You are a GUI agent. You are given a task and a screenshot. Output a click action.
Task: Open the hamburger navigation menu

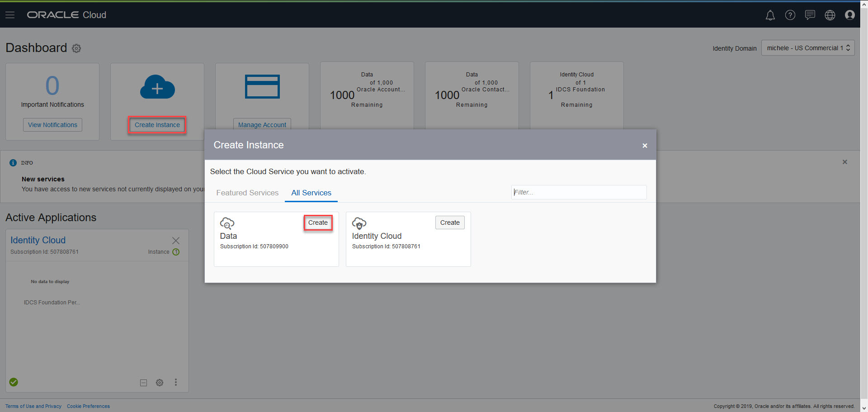[10, 15]
